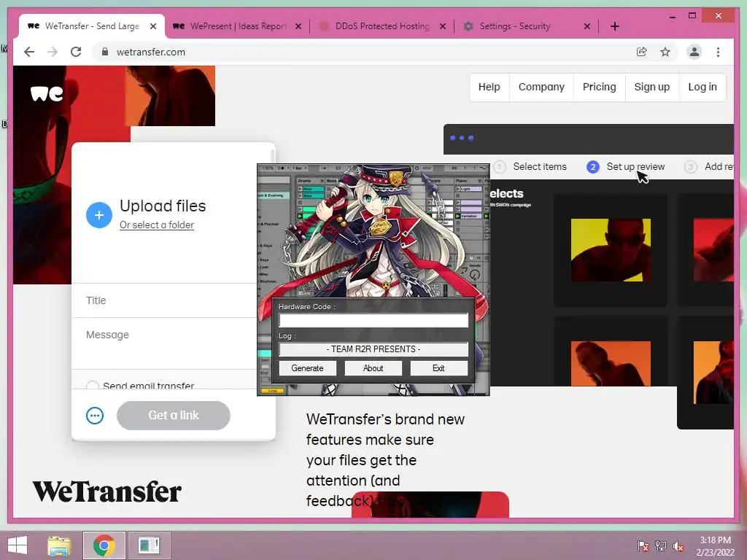Click the muted volume tray icon
The height and width of the screenshot is (560, 747).
[678, 545]
